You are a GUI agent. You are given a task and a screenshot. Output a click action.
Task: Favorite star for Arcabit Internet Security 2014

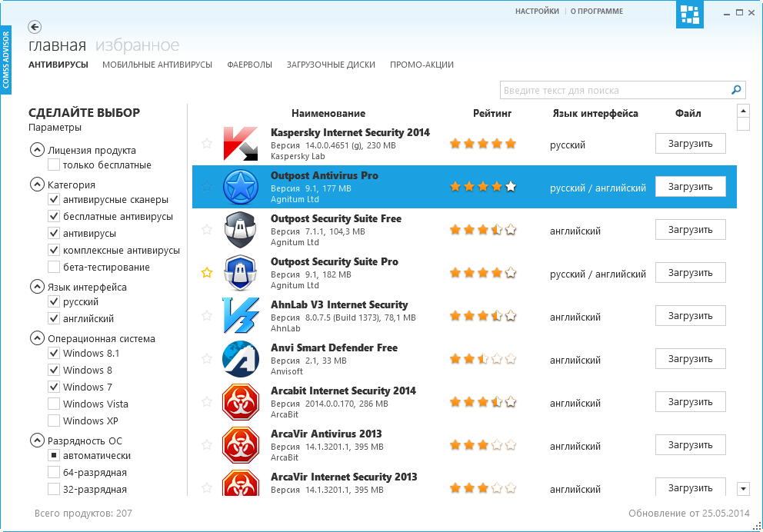(x=207, y=401)
